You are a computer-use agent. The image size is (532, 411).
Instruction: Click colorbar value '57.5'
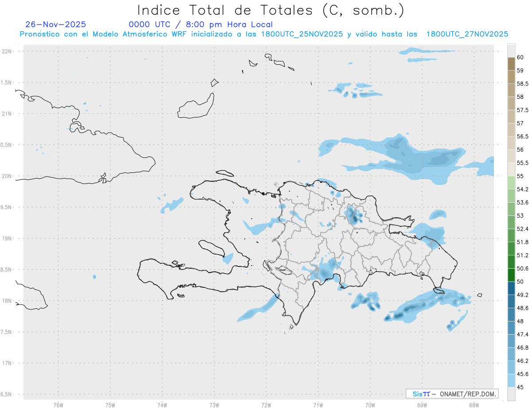click(523, 110)
